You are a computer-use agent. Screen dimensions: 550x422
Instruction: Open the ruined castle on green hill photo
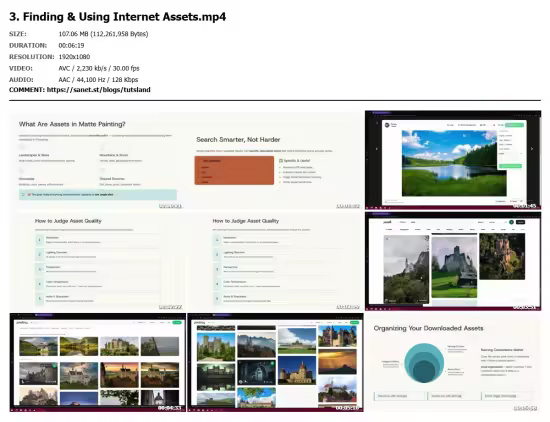(454, 268)
